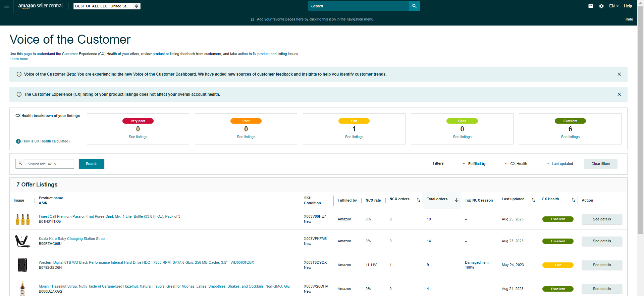
Task: Click the Passion Fruit Puree product thumbnail
Action: click(22, 219)
